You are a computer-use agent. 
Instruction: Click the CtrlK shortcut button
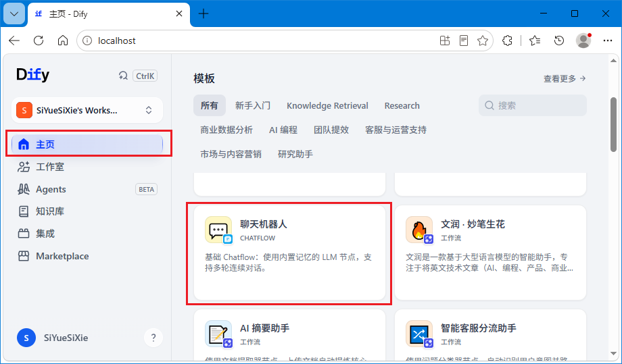(x=145, y=76)
